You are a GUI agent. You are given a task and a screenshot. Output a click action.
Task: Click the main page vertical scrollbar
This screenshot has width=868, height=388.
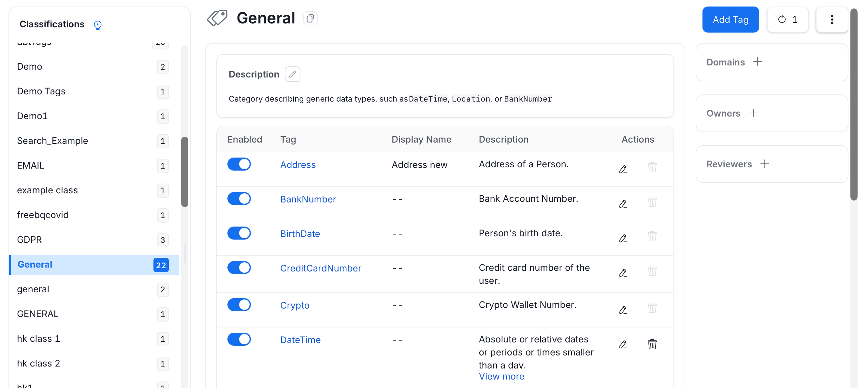(854, 104)
